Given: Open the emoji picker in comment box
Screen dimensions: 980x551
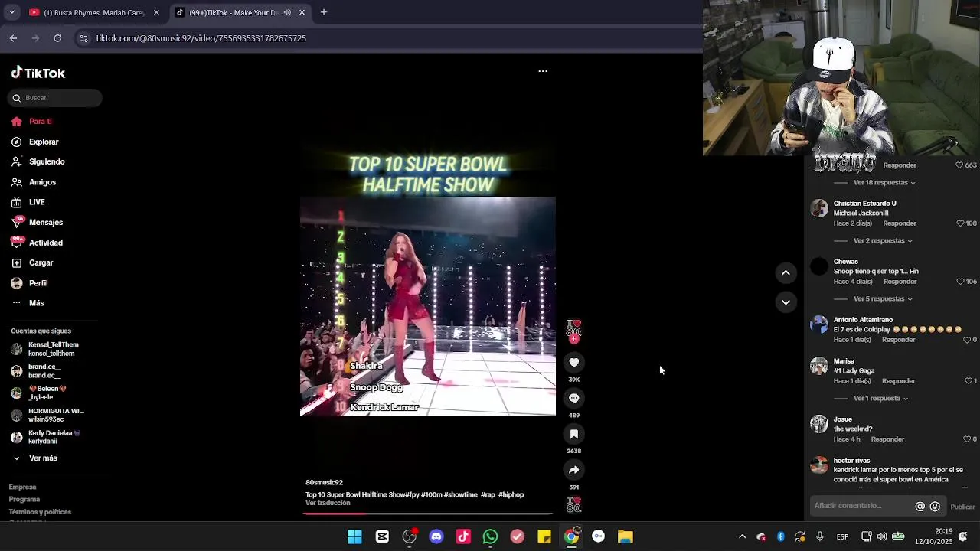Looking at the screenshot, I should [935, 507].
